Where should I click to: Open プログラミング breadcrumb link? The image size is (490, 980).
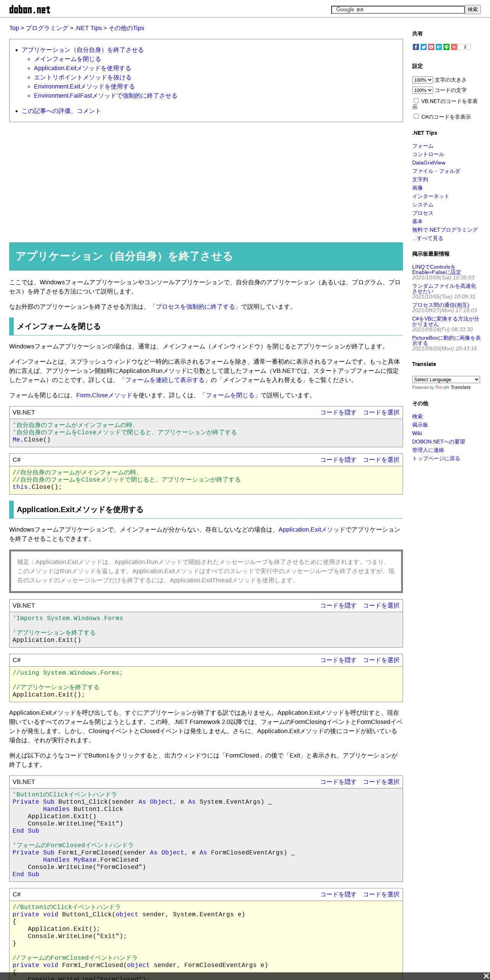tap(47, 28)
